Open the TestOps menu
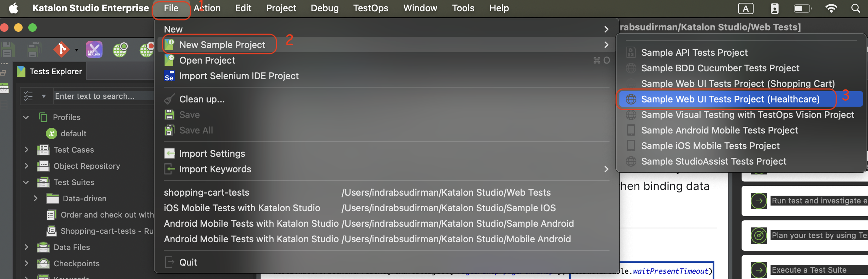 point(371,8)
